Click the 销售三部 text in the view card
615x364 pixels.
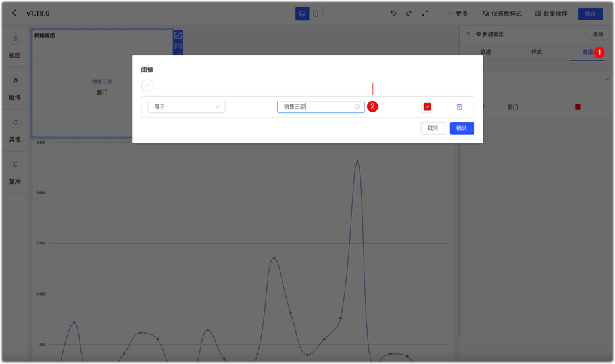102,81
